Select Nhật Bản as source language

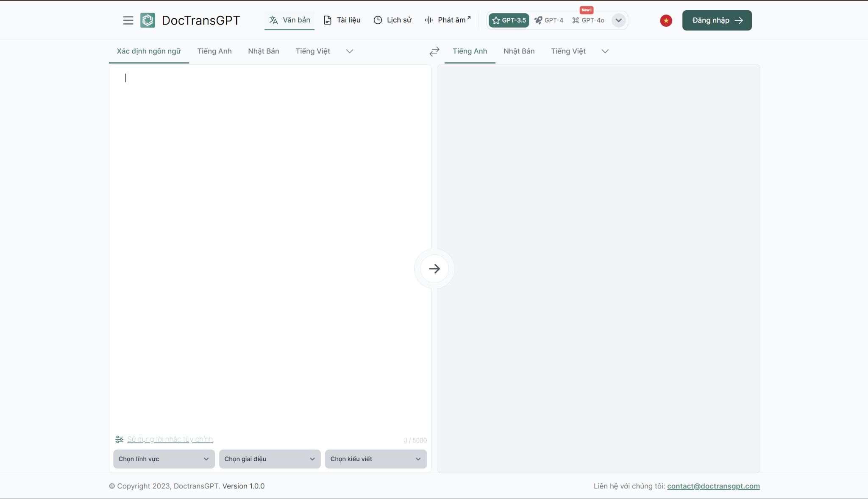click(263, 51)
